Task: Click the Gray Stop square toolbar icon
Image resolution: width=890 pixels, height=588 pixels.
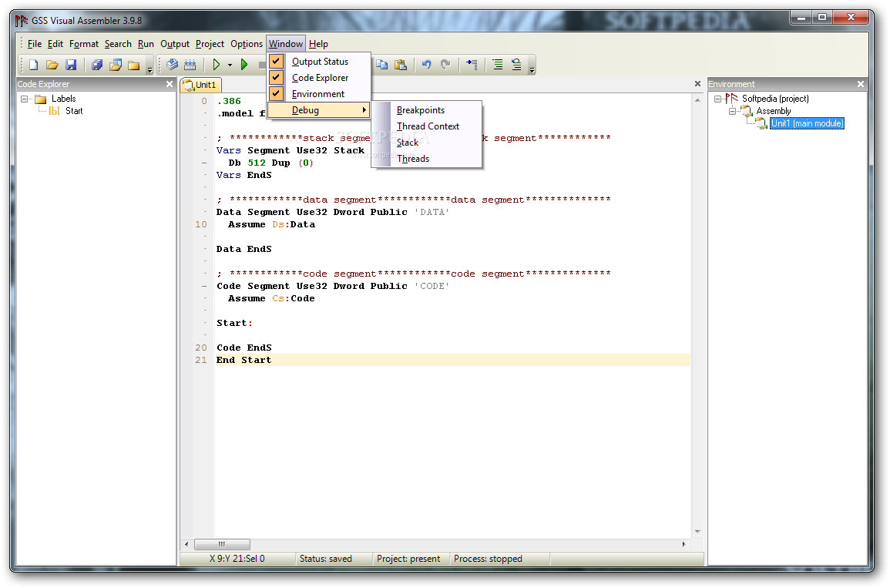Action: (x=262, y=65)
